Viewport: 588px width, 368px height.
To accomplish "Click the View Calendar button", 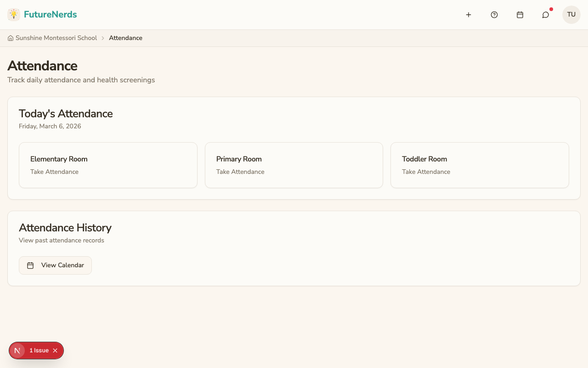I will (x=55, y=265).
